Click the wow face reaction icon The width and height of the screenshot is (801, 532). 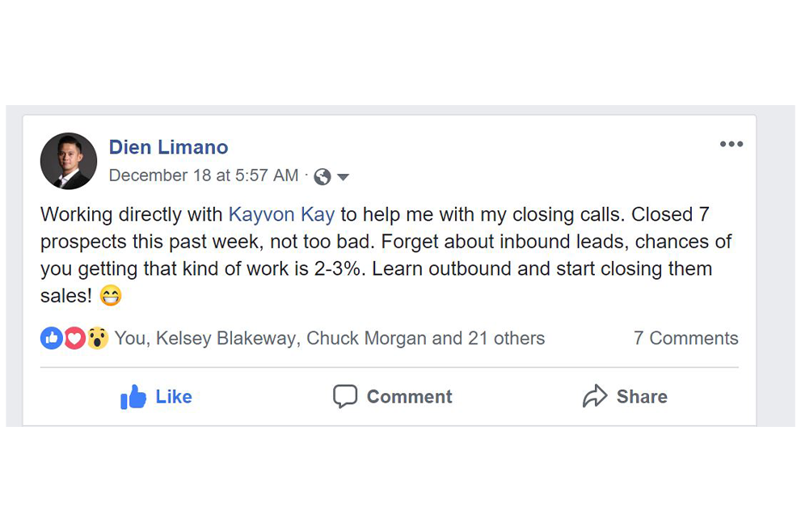[x=97, y=339]
